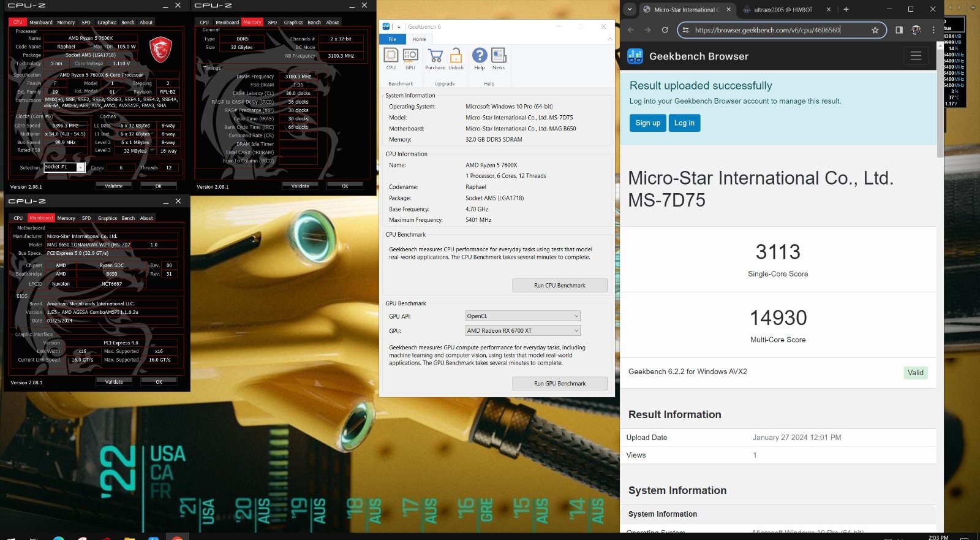The width and height of the screenshot is (980, 540).
Task: Click 'Geekbench 6.2.2 for Windows AVX2' text
Action: 688,371
